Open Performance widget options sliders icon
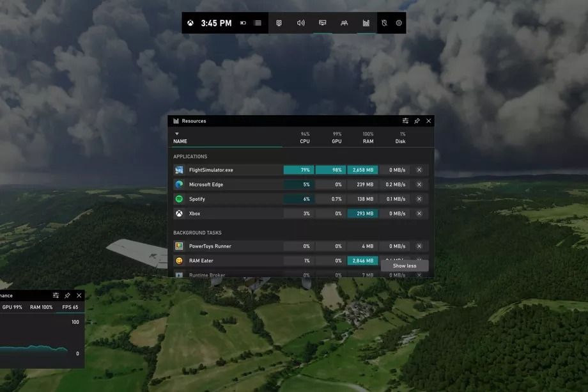The height and width of the screenshot is (392, 588). tap(56, 295)
